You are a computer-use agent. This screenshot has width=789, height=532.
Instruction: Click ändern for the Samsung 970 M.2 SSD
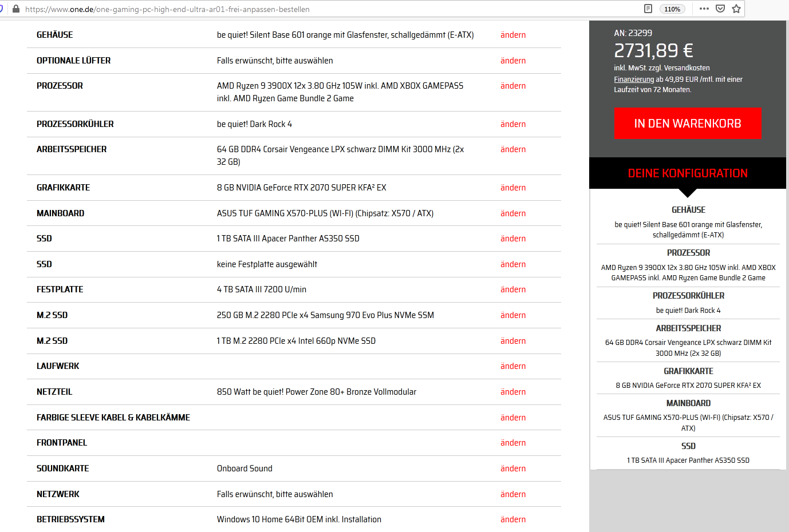tap(513, 315)
